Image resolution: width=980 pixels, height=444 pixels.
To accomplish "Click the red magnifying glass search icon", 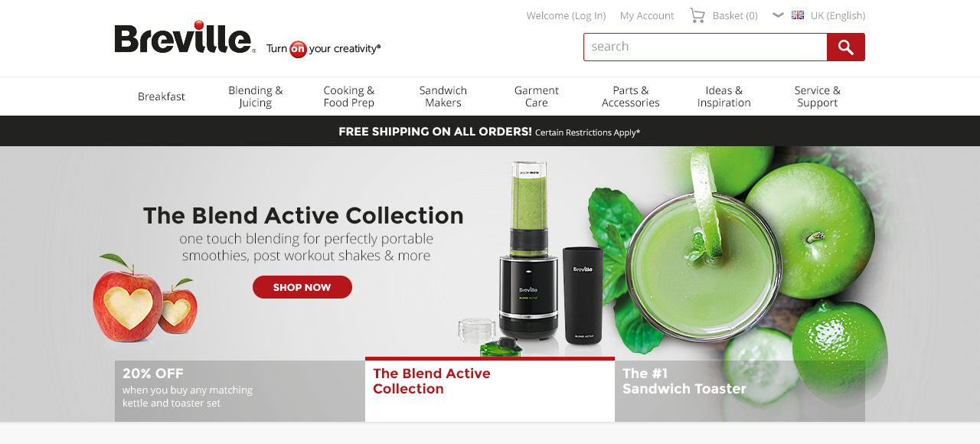I will [845, 47].
